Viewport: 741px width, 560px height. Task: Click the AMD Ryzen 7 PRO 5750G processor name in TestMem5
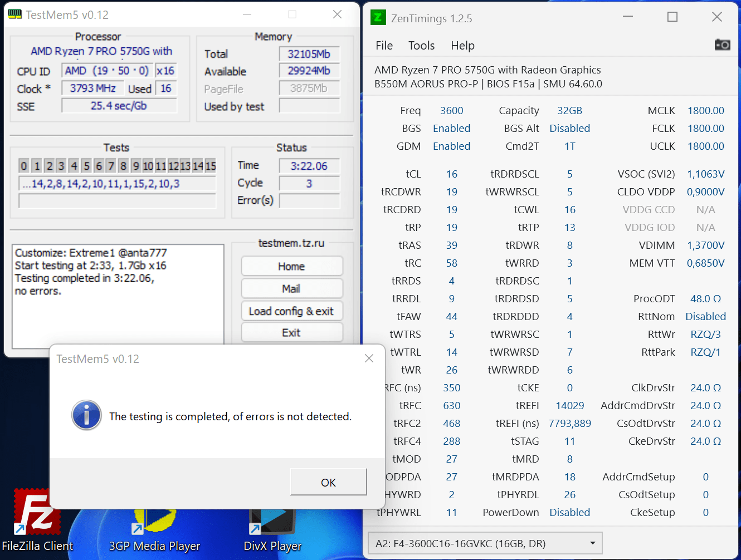101,51
